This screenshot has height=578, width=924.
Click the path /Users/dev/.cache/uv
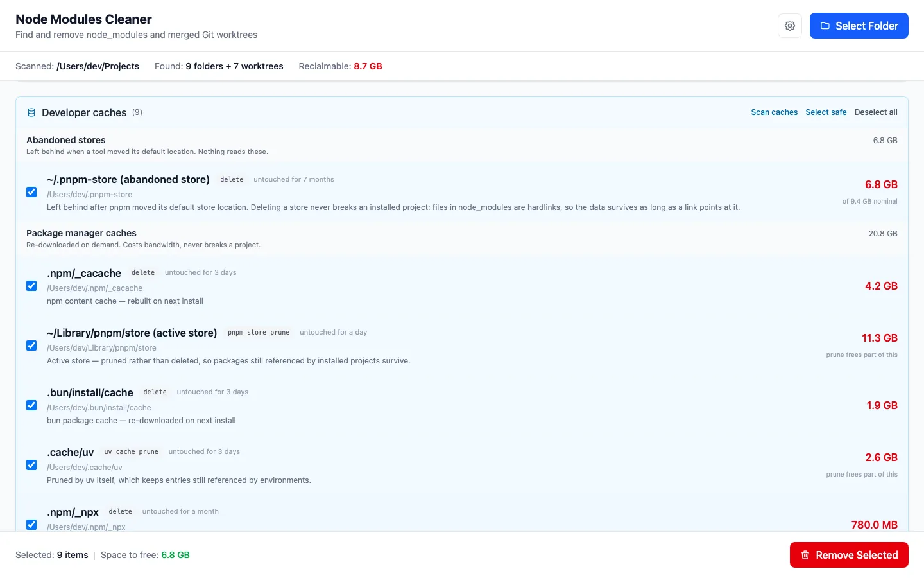pos(85,468)
